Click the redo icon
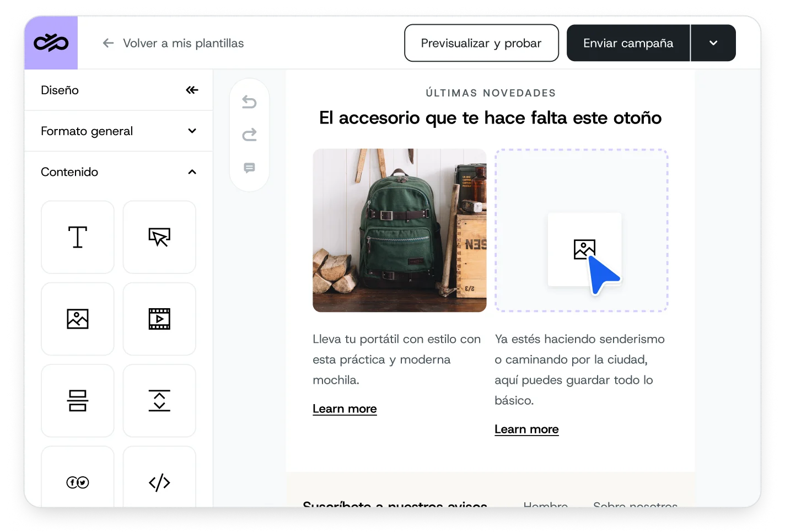This screenshot has width=785, height=532. 249,135
